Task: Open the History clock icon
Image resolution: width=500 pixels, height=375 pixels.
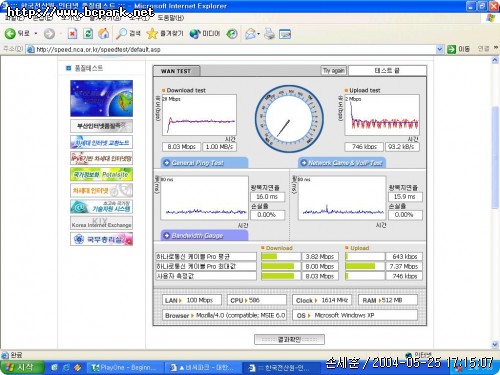Action: 232,34
